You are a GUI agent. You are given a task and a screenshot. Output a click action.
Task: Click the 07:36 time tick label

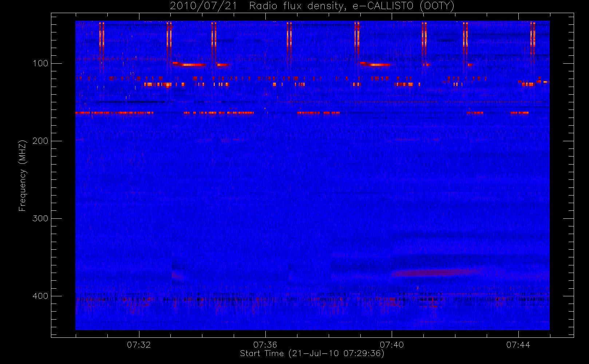(265, 345)
